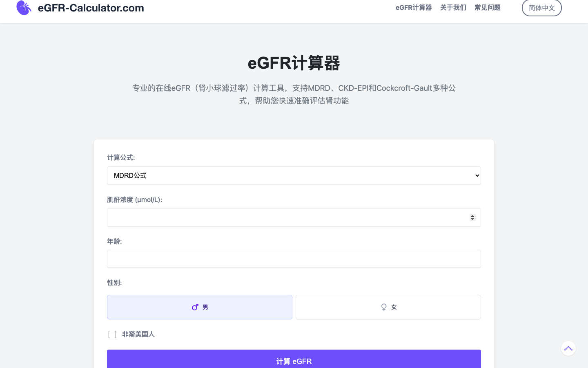Click the 性别 label
This screenshot has height=368, width=588.
(x=114, y=283)
